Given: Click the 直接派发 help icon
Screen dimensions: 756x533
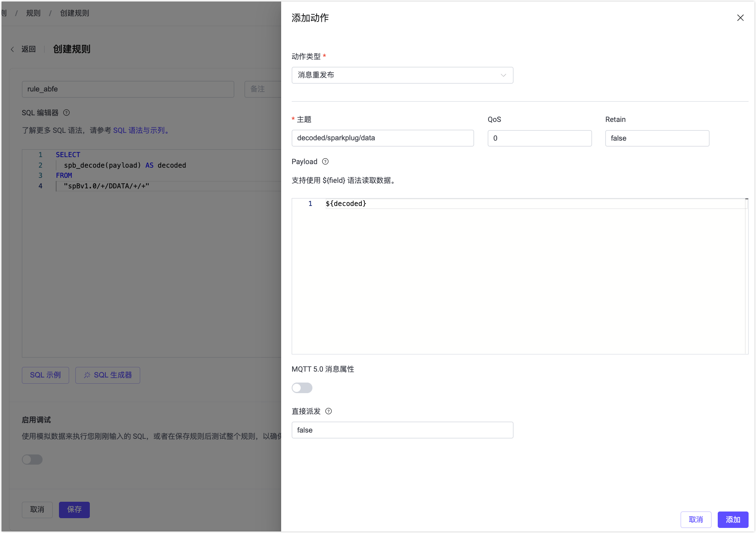Looking at the screenshot, I should click(x=328, y=411).
